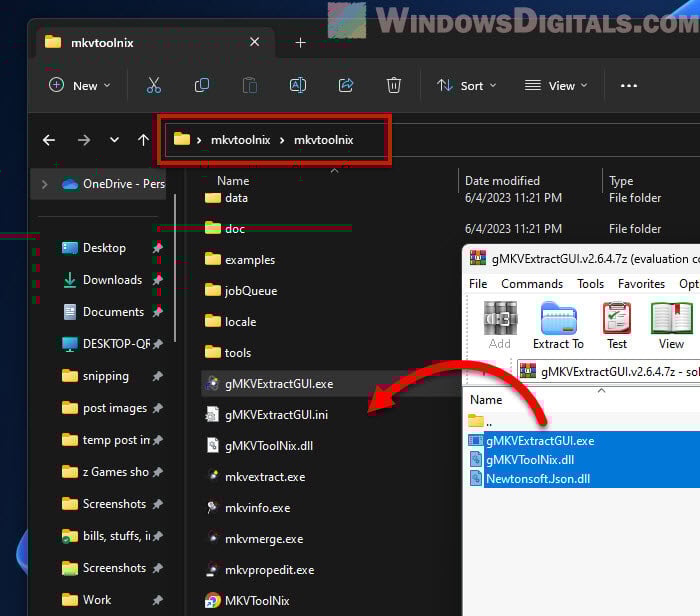Go back with the left arrow
700x616 pixels.
[49, 140]
